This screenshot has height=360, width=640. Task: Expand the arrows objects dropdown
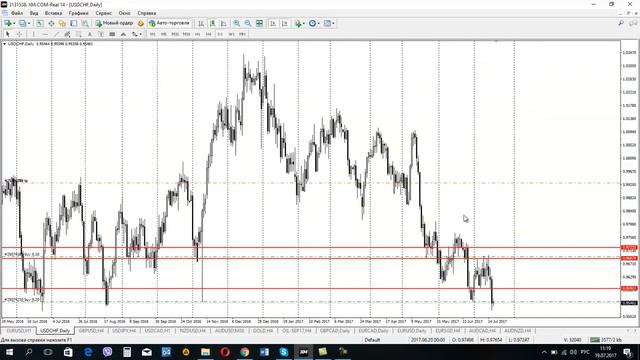tap(140, 34)
